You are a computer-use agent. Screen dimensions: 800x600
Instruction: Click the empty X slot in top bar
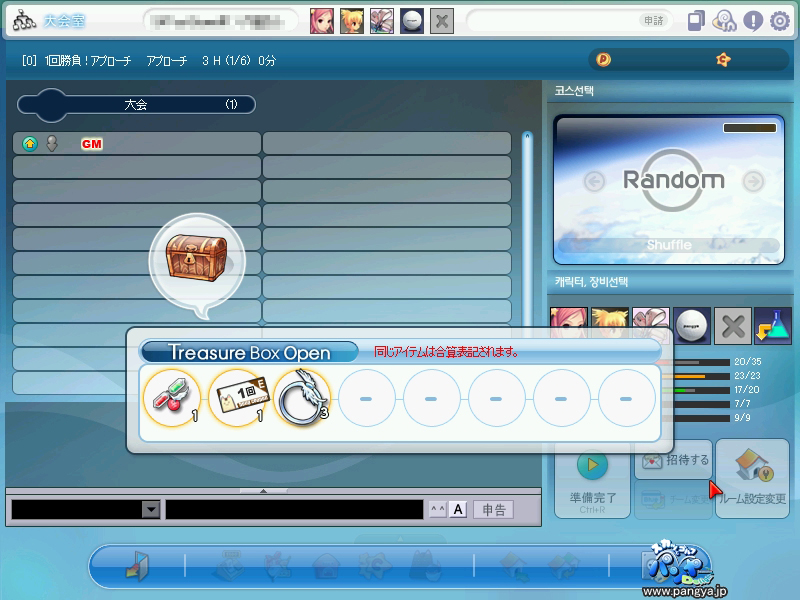[x=442, y=21]
